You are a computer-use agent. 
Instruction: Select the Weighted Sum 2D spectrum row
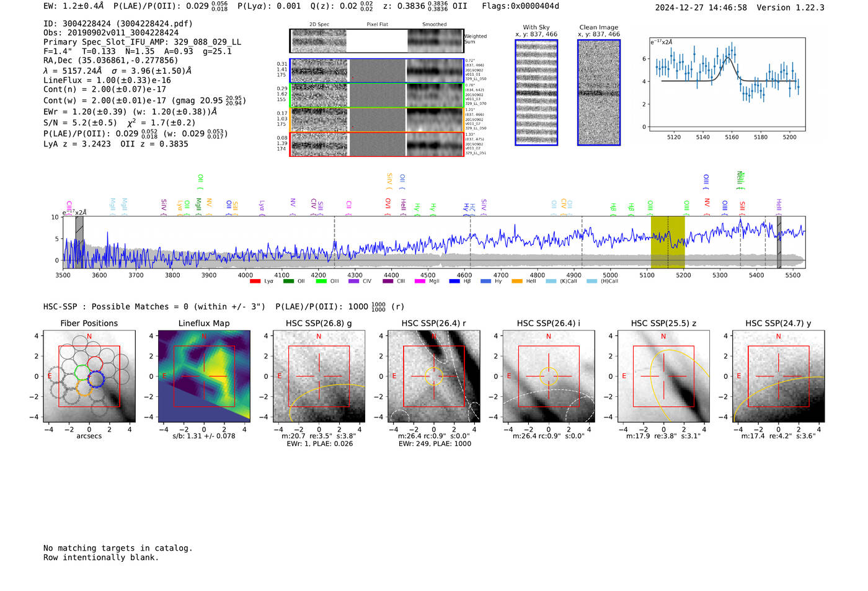point(377,40)
